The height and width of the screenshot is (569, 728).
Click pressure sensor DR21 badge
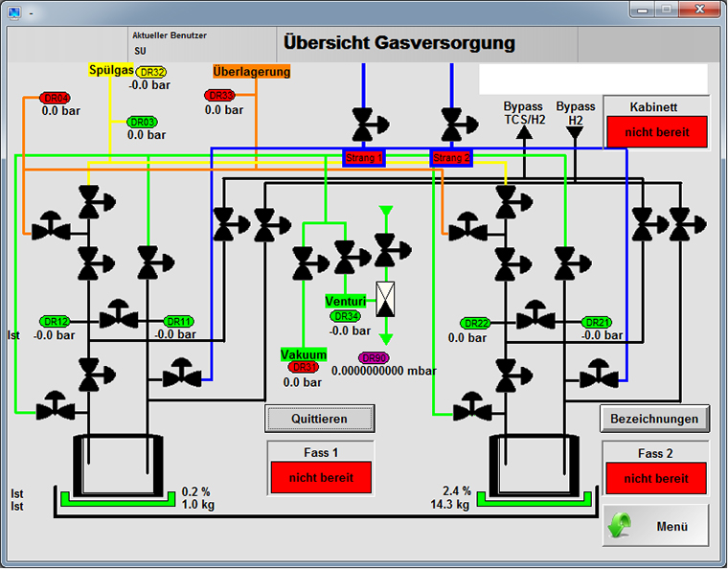(597, 322)
